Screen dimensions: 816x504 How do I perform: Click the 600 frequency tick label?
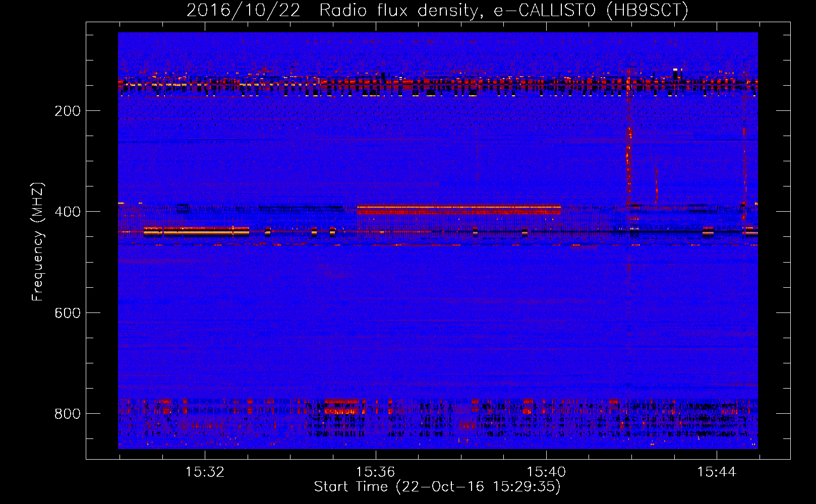[68, 313]
